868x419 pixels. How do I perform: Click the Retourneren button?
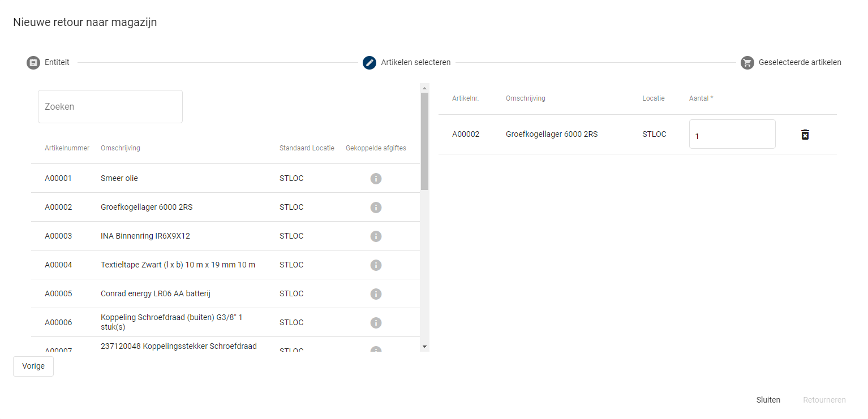[824, 400]
